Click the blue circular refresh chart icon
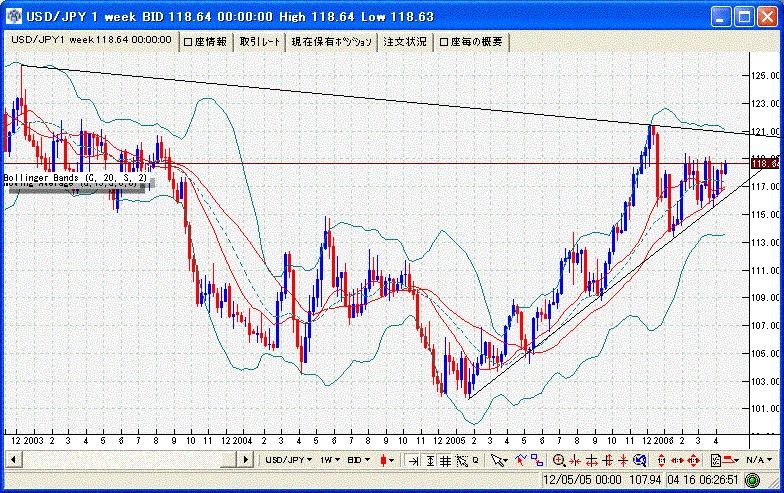Screen dimensions: 784x493 pyautogui.click(x=639, y=460)
